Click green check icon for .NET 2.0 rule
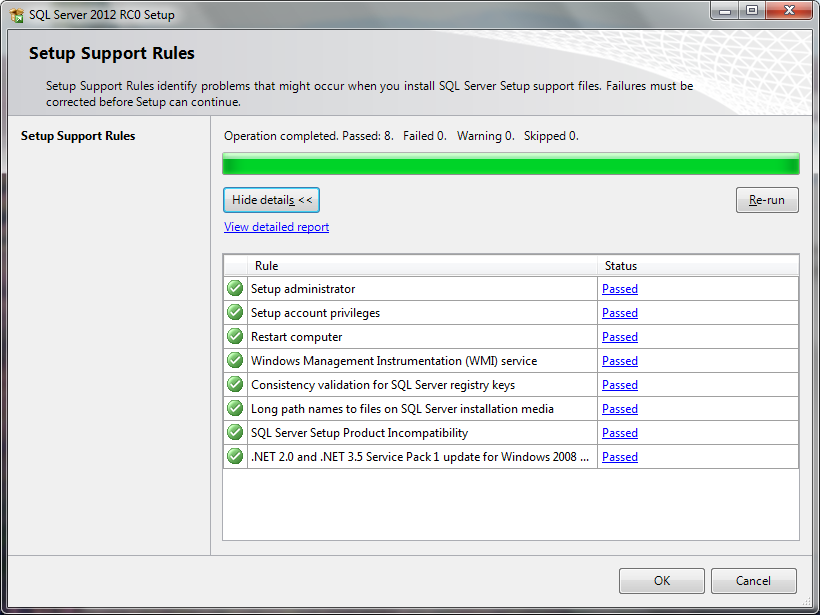The width and height of the screenshot is (820, 615). (x=235, y=457)
